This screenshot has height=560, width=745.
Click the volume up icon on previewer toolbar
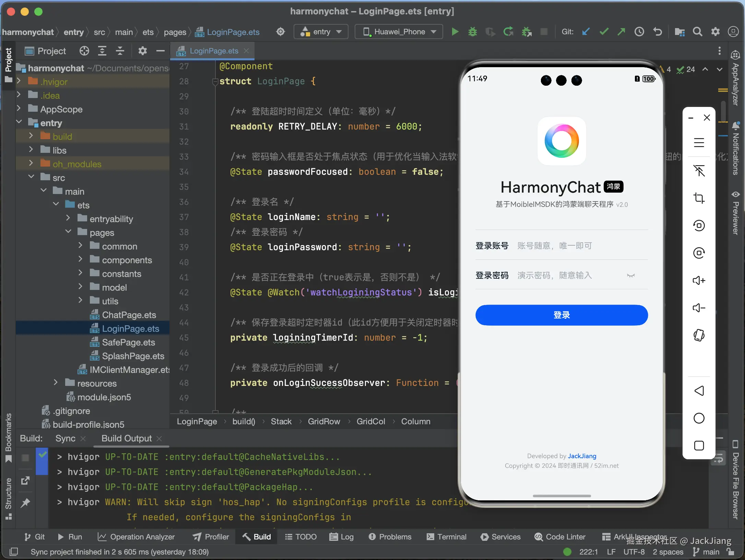point(699,280)
